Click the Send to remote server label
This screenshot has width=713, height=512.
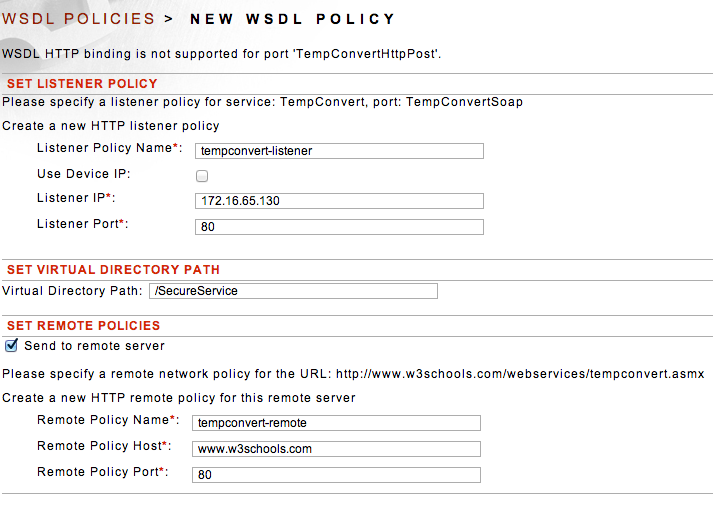coord(94,346)
